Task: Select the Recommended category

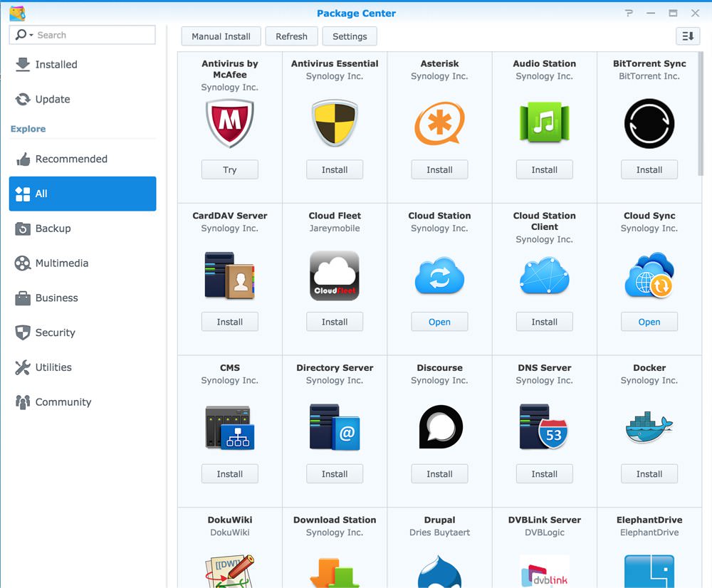Action: (x=83, y=159)
